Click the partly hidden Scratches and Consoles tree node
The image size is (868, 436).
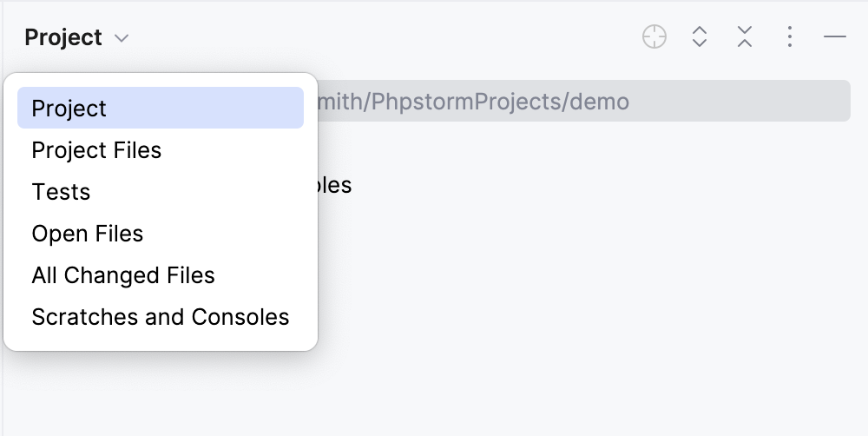click(335, 185)
